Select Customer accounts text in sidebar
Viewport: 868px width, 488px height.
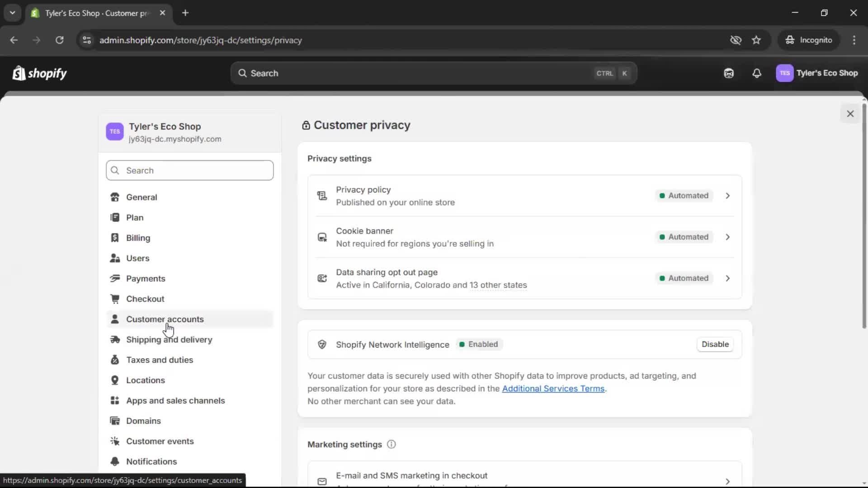click(x=165, y=319)
